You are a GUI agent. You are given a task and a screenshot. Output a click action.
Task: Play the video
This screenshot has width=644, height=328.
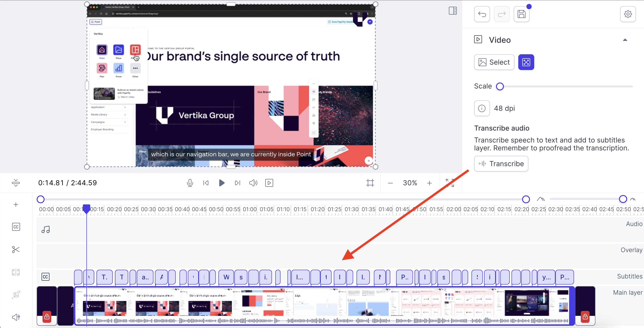(x=222, y=183)
